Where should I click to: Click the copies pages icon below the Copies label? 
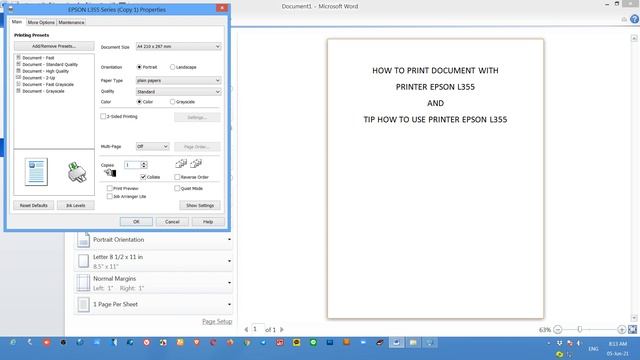click(x=110, y=173)
